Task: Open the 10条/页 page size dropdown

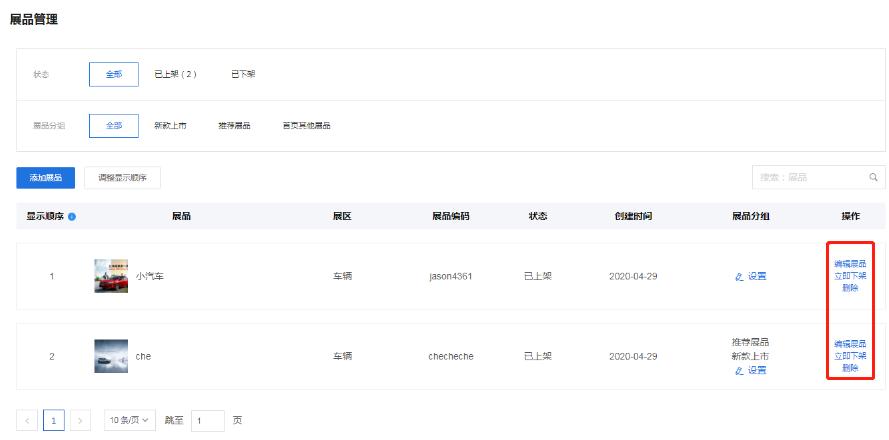Action: (x=130, y=421)
